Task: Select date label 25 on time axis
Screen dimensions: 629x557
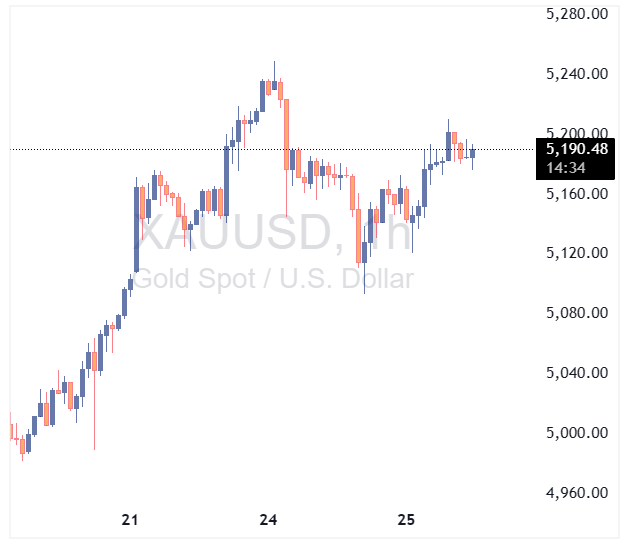Action: [406, 520]
